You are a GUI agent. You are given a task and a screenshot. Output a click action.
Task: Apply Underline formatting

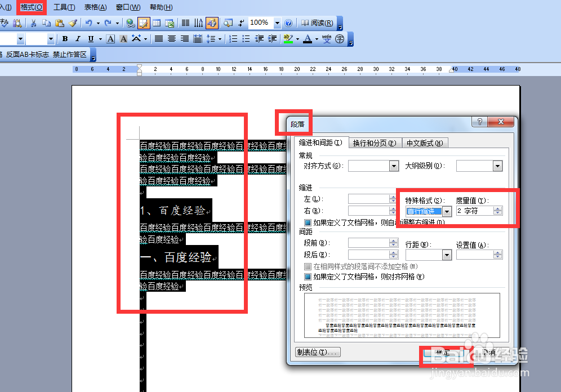91,39
